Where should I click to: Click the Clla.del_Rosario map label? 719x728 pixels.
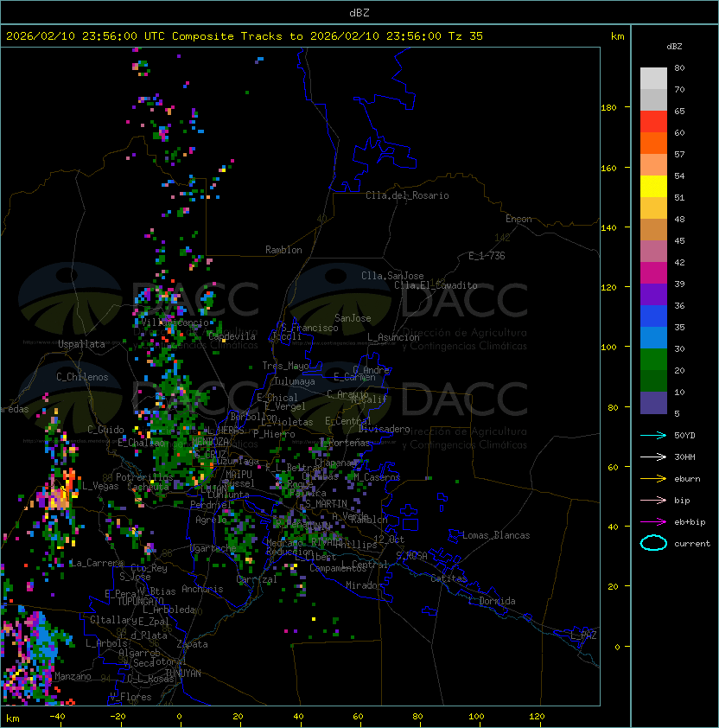[x=407, y=195]
